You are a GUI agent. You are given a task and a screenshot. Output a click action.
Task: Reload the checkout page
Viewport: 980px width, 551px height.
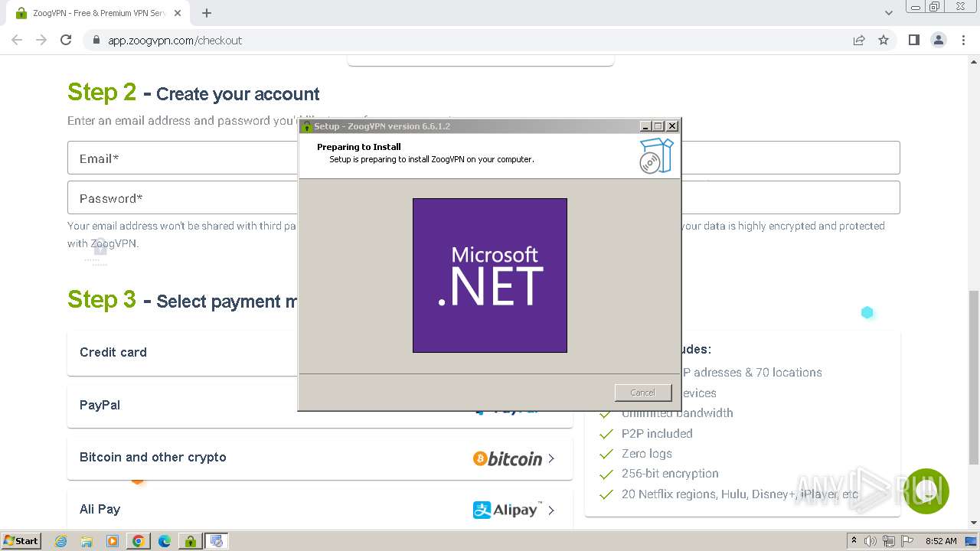click(x=66, y=40)
